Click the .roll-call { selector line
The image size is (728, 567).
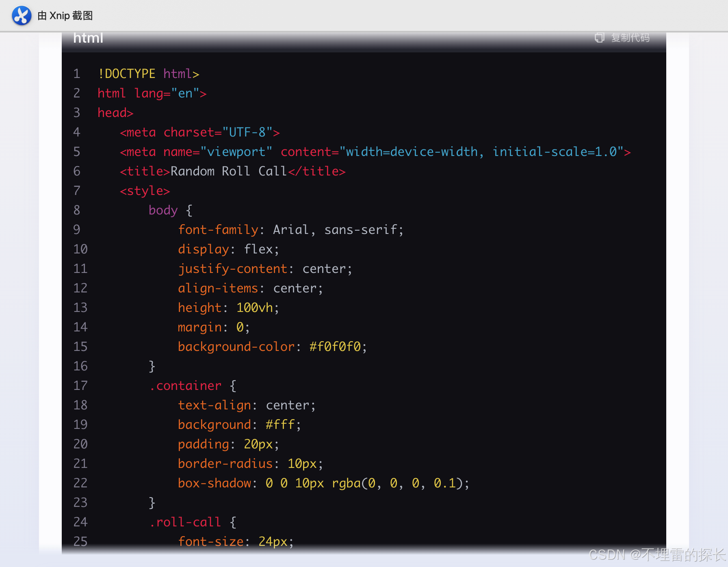click(x=193, y=522)
